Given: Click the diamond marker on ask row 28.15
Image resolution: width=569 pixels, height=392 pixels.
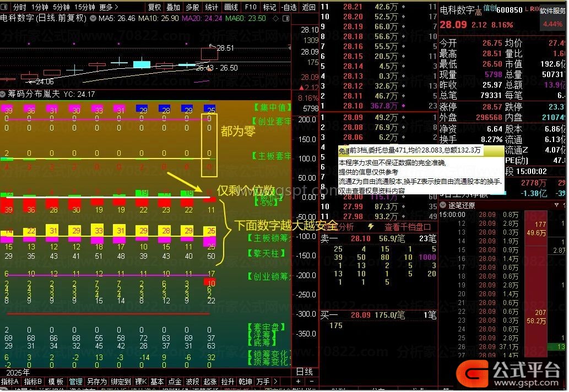Looking at the screenshot, I should 404,56.
